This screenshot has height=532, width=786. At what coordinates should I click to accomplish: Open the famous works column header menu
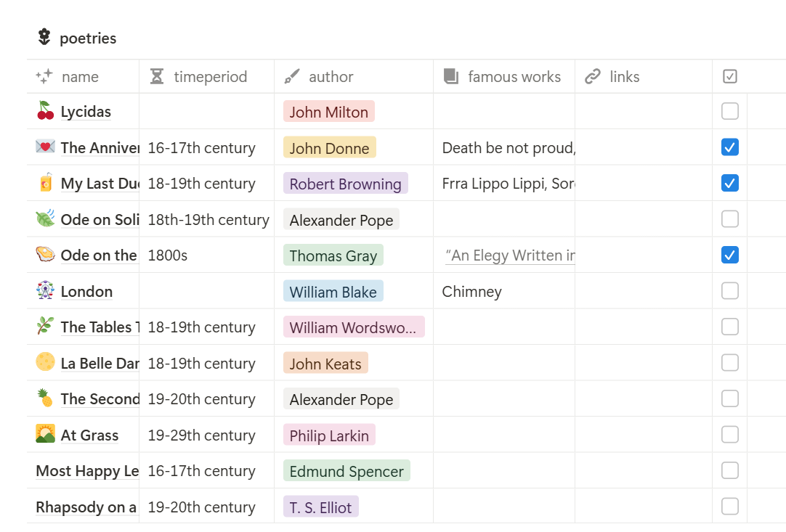click(514, 77)
